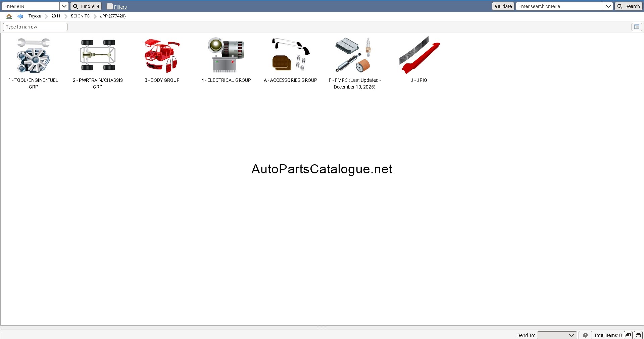Open the Send To dropdown
The width and height of the screenshot is (644, 339).
(557, 335)
